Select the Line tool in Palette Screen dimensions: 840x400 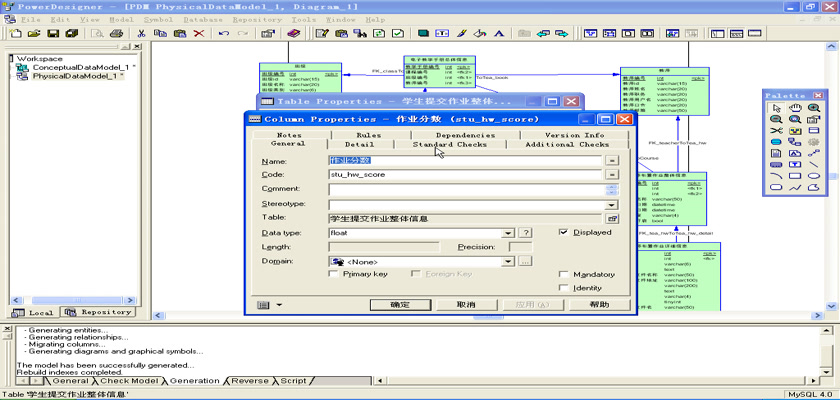point(814,164)
